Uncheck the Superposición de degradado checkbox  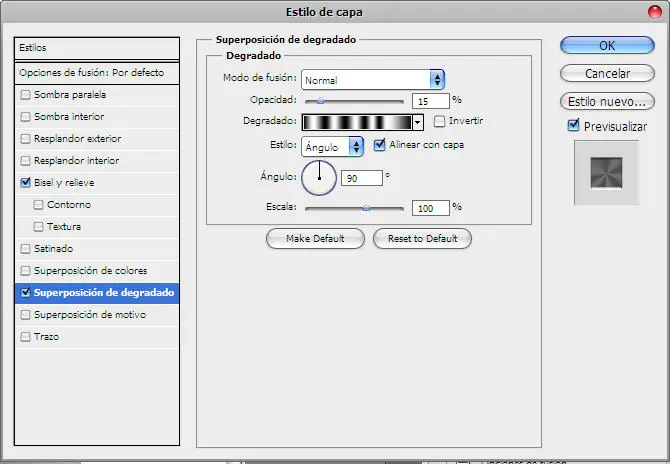26,293
